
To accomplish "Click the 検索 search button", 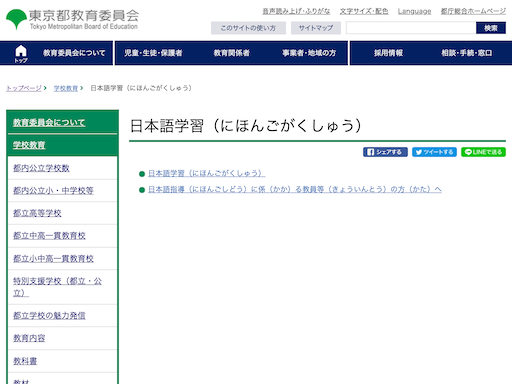I will coord(491,28).
